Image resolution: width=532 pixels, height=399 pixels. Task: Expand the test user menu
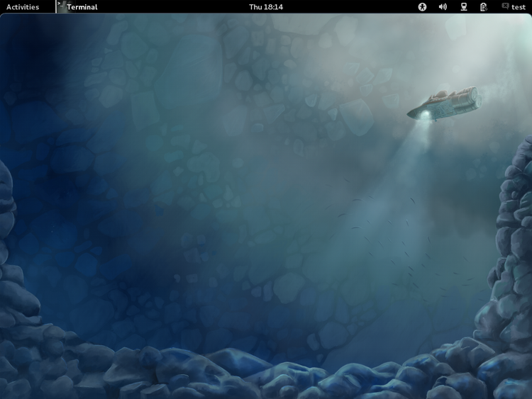(x=519, y=7)
